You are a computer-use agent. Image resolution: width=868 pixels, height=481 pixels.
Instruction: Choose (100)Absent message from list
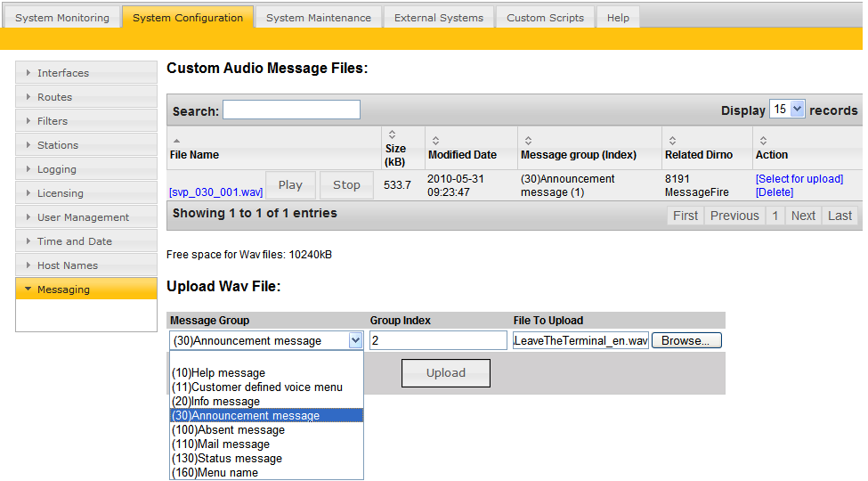point(228,430)
